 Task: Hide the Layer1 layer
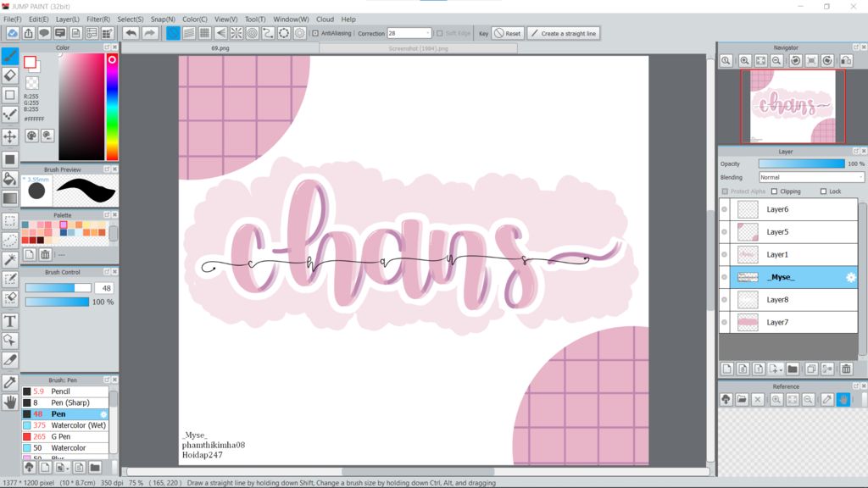[x=724, y=254]
